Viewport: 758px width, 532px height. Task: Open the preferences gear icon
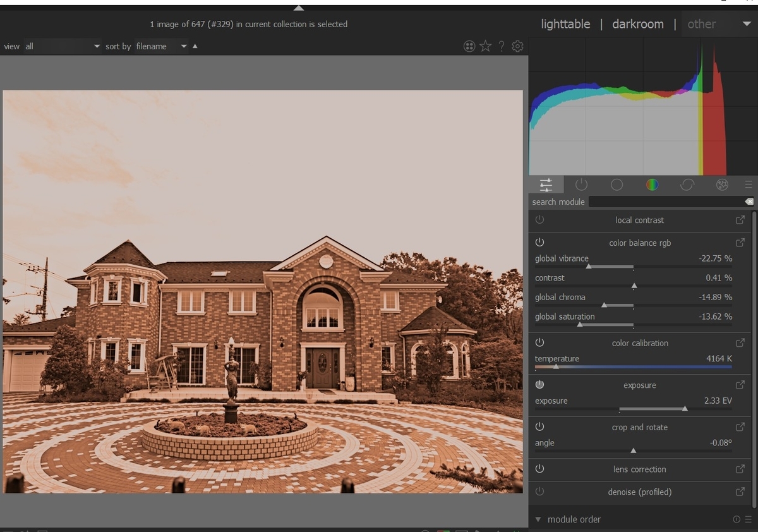point(517,46)
